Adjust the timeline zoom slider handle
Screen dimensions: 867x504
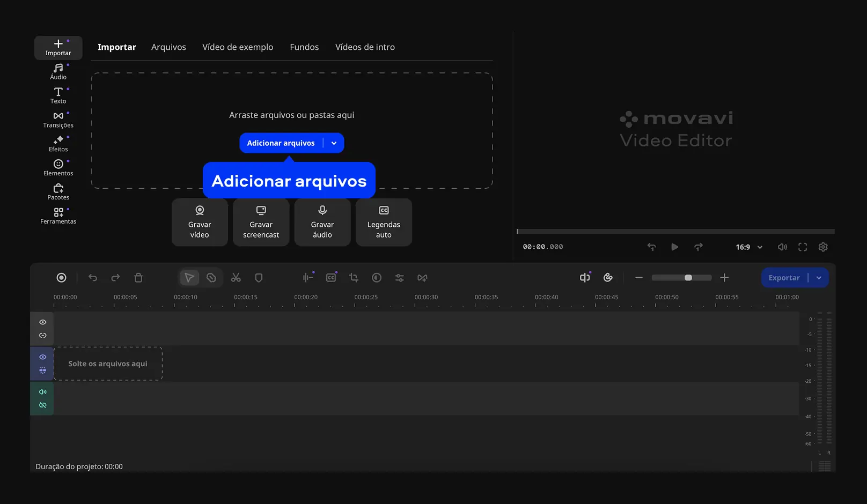pos(688,278)
